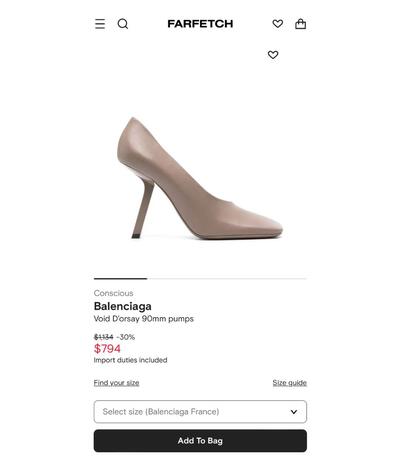Visit the Balenciaga brand page
Viewport: 400px width, 474px height.
123,306
